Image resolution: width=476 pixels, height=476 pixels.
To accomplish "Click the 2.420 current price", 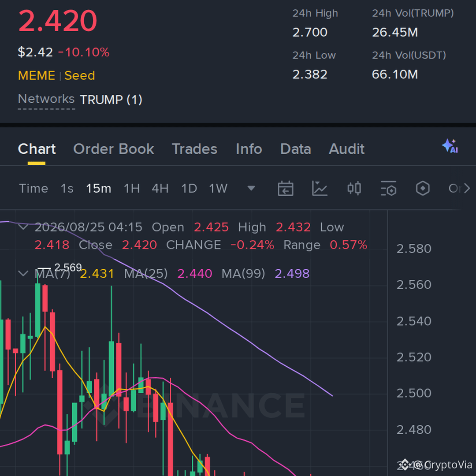I will (58, 21).
